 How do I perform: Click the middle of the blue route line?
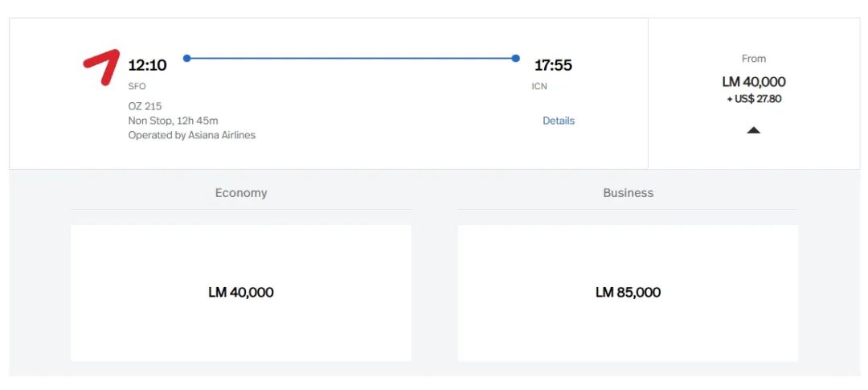pyautogui.click(x=351, y=58)
